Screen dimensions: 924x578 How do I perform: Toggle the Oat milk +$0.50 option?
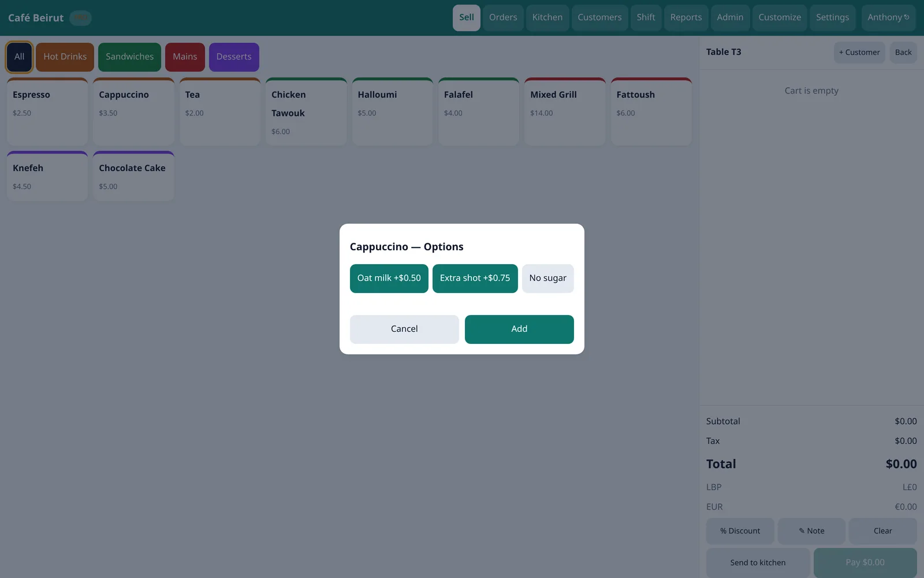[389, 279]
